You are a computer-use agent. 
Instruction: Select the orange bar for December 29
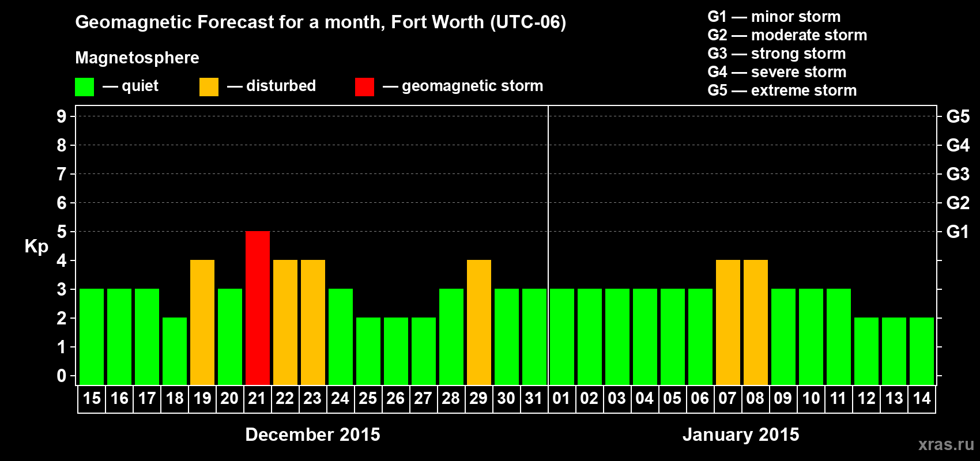click(x=479, y=322)
